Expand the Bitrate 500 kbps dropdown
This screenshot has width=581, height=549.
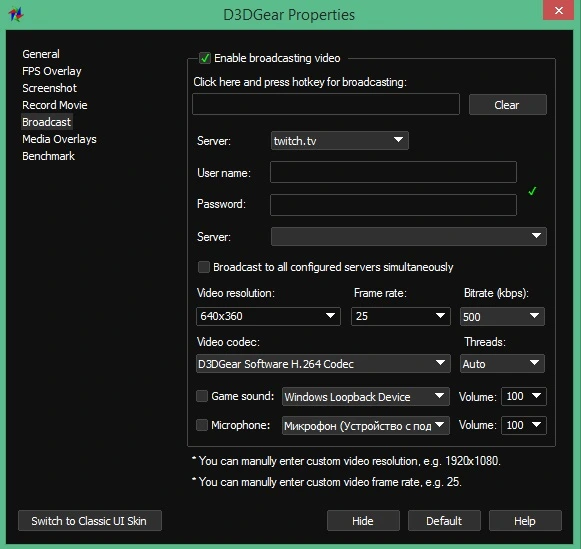pos(502,316)
